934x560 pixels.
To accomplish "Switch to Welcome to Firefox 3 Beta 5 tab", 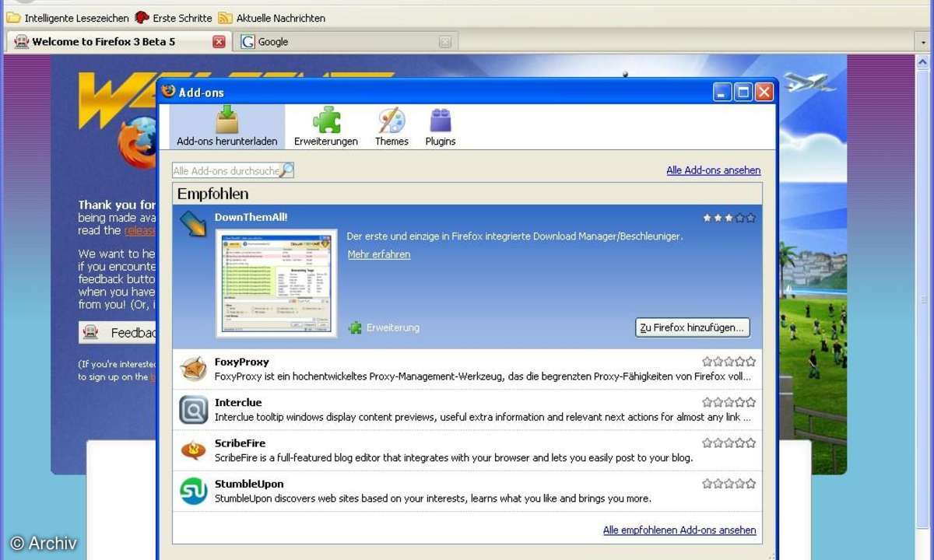I will coord(118,41).
